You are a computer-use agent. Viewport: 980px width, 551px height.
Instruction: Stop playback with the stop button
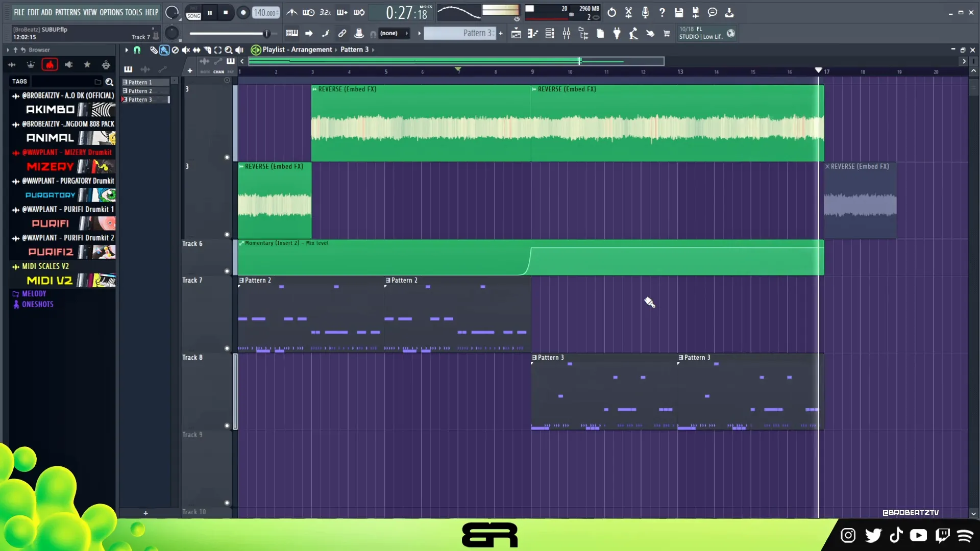click(226, 13)
